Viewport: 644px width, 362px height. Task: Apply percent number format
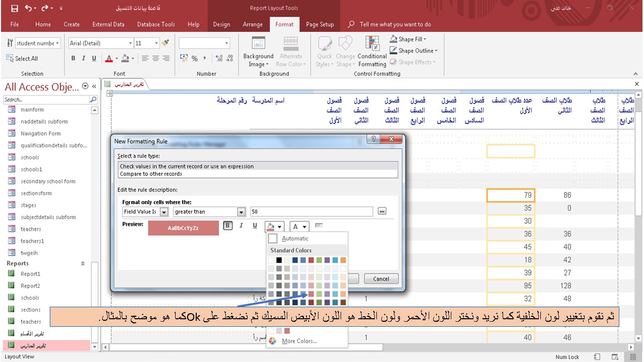coord(194,59)
